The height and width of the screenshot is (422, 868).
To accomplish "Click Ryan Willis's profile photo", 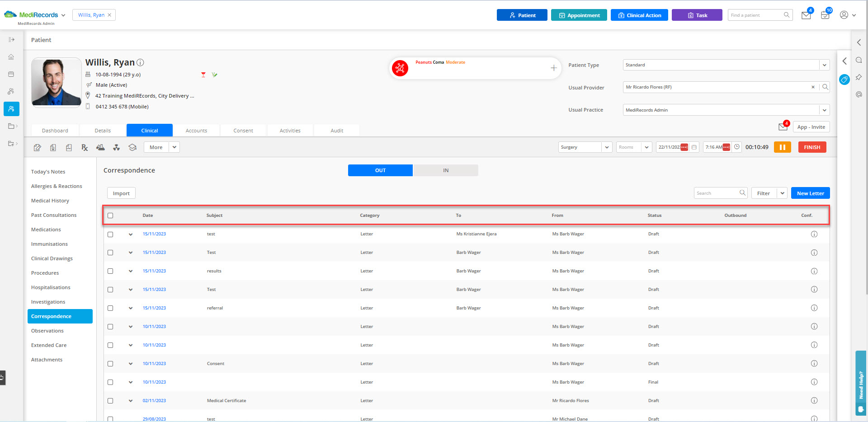I will [x=57, y=83].
